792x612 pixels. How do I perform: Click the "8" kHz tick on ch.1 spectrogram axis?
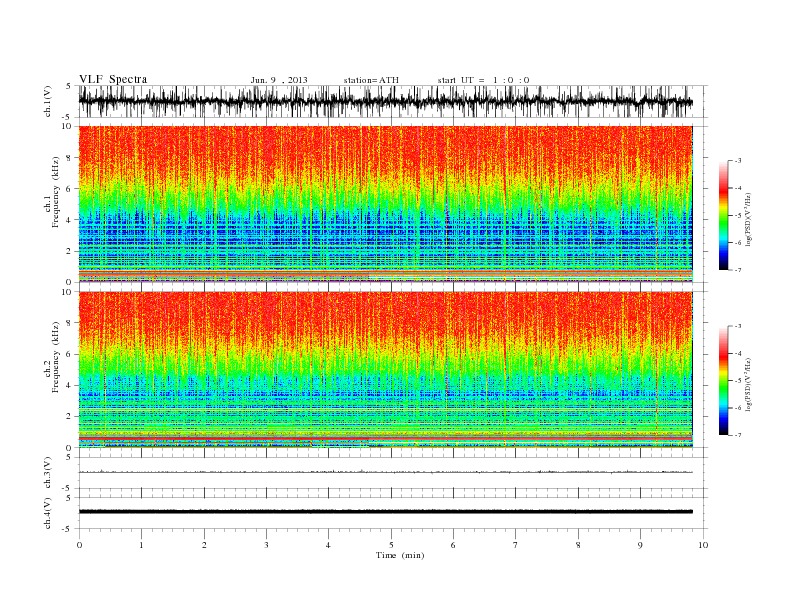(69, 158)
